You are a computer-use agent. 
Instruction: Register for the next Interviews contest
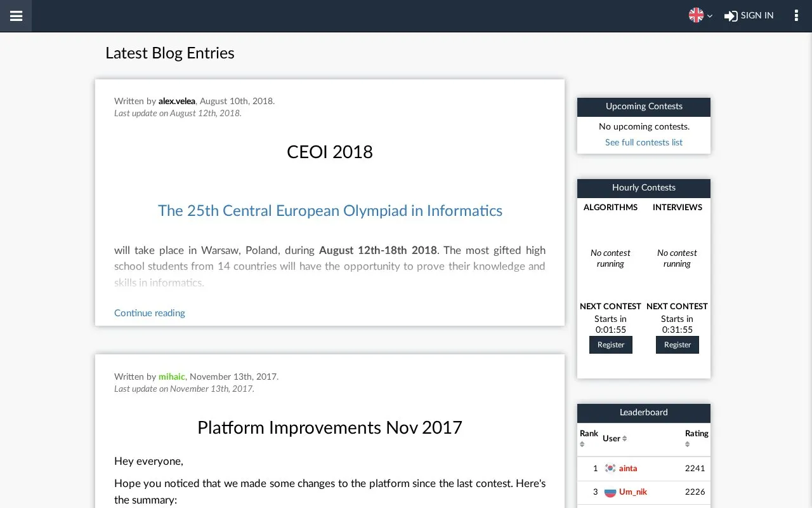pos(678,345)
